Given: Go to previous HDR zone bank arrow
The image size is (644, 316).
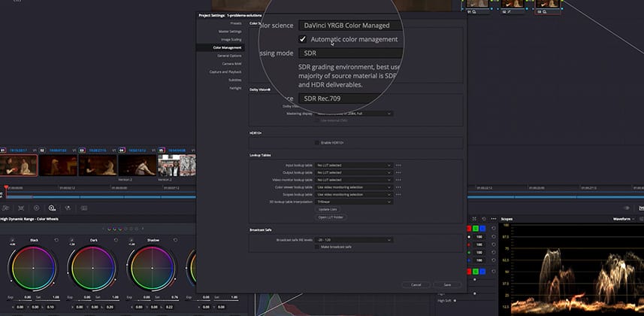Looking at the screenshot, I should coord(103,229).
